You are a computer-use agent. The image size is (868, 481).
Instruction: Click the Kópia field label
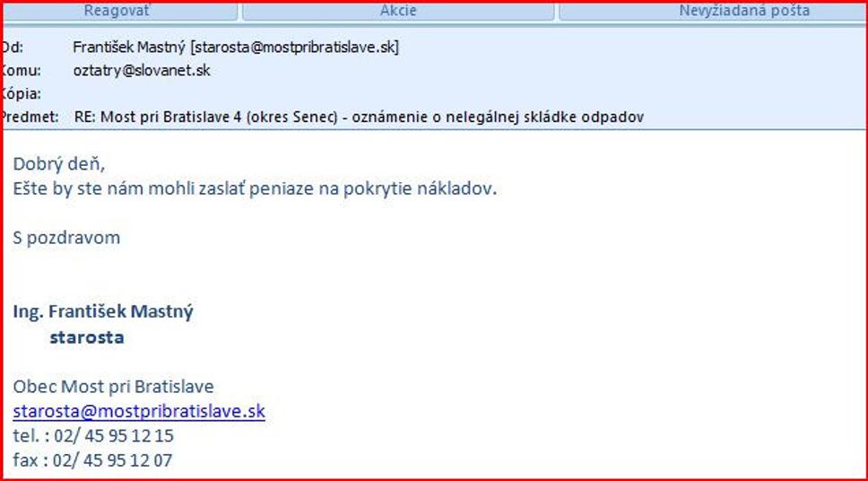pyautogui.click(x=21, y=93)
